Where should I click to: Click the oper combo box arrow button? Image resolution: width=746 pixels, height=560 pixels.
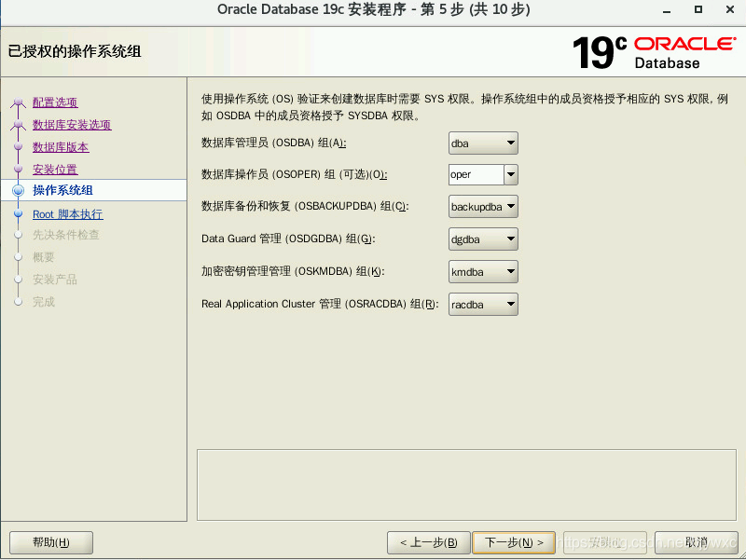pyautogui.click(x=511, y=174)
